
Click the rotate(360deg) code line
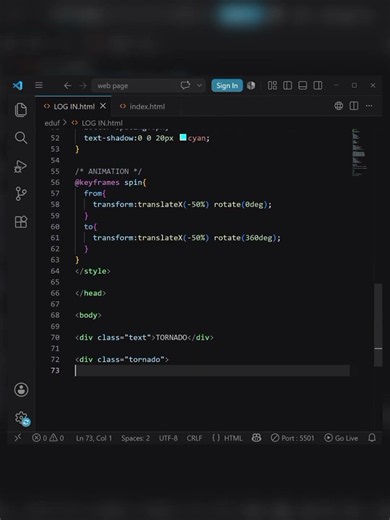tap(187, 238)
